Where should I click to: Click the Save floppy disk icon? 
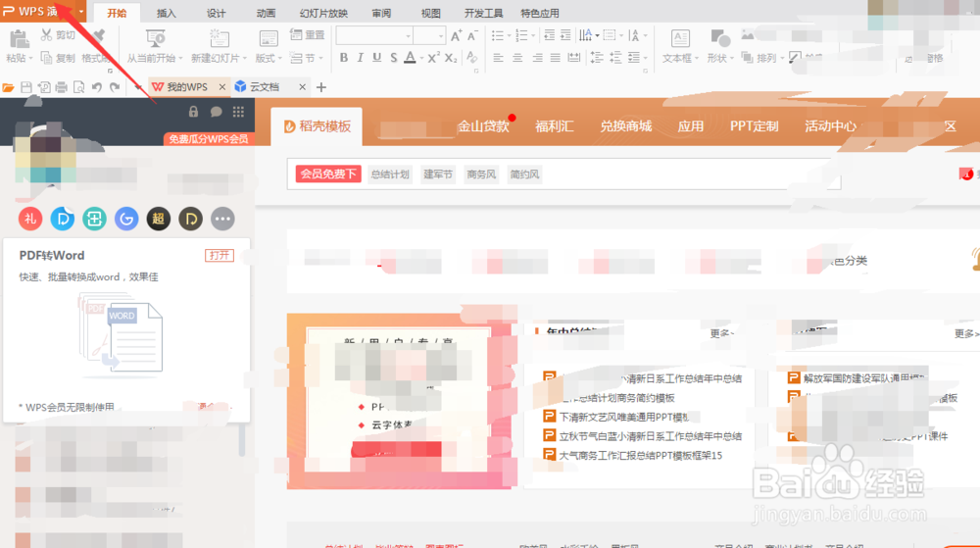click(x=26, y=87)
